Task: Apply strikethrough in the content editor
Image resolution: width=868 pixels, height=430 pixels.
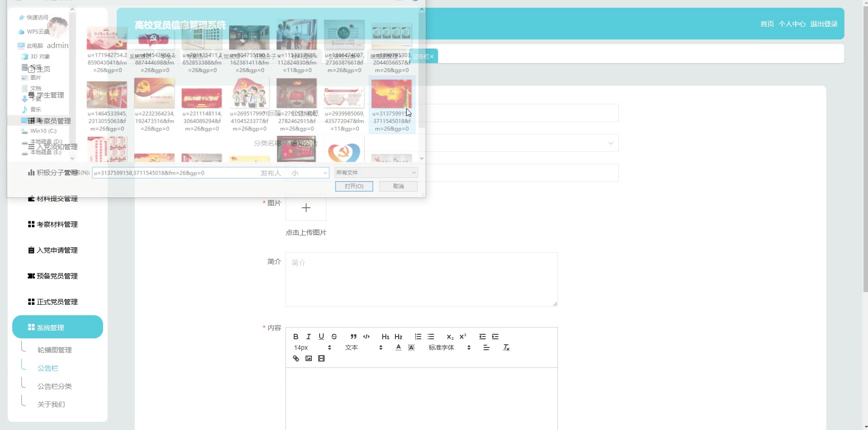Action: [x=334, y=337]
